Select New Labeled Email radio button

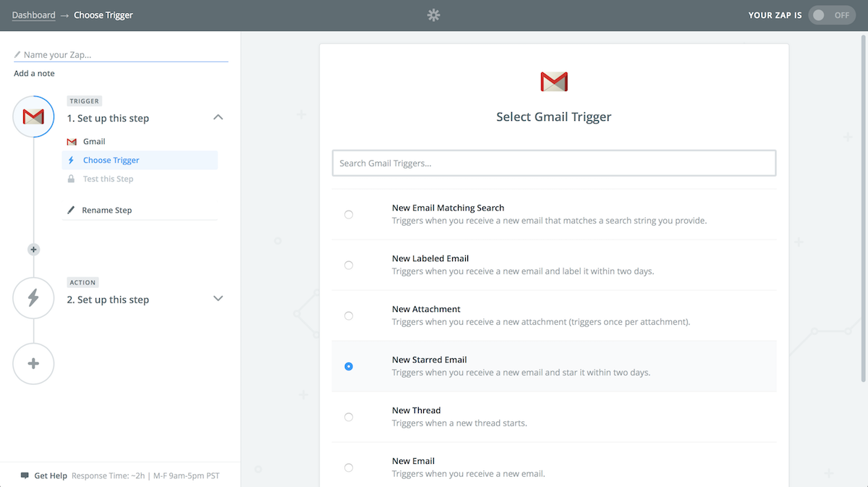tap(349, 265)
